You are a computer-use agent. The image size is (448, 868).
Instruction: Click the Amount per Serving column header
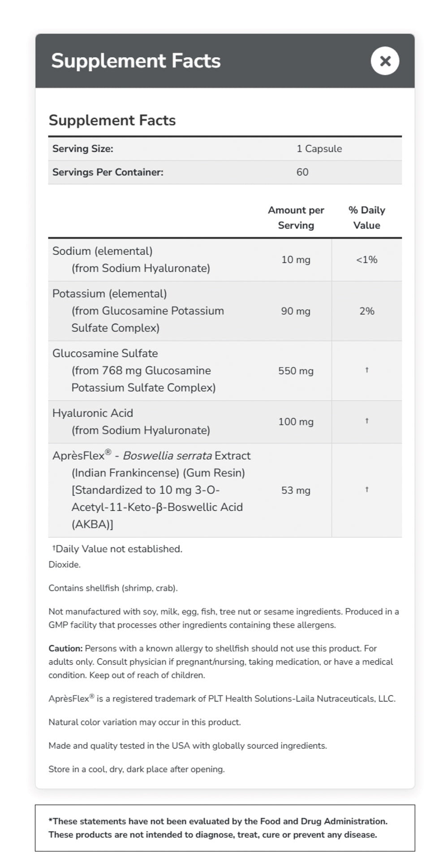[x=296, y=217]
